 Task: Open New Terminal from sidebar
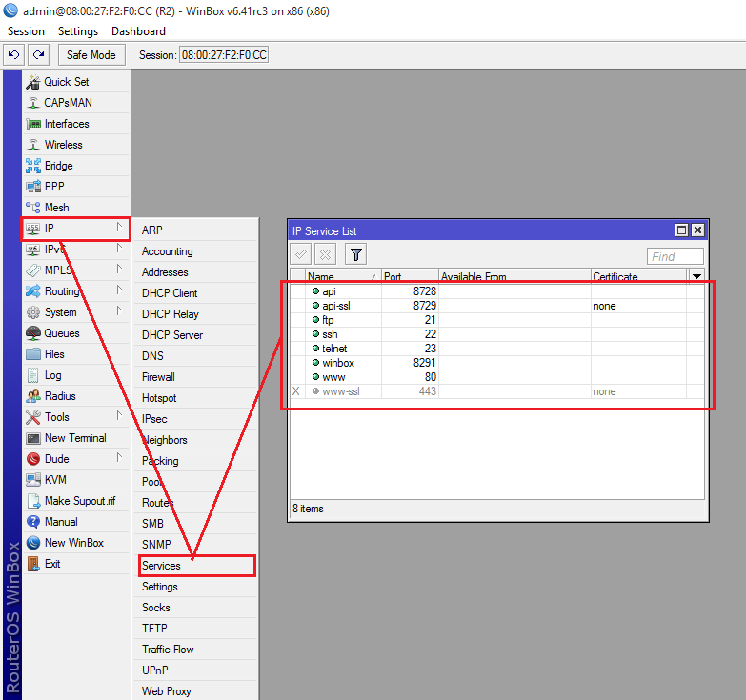pyautogui.click(x=76, y=438)
